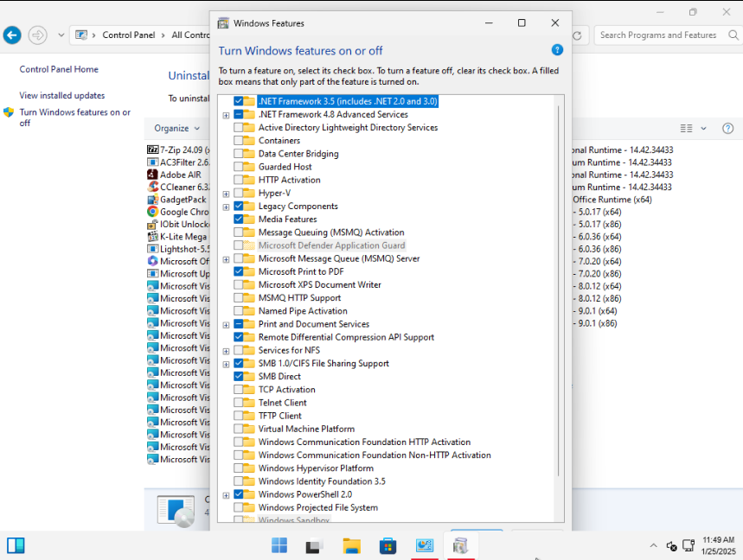This screenshot has width=743, height=560.
Task: Select the Adobe AIR program icon
Action: click(152, 175)
